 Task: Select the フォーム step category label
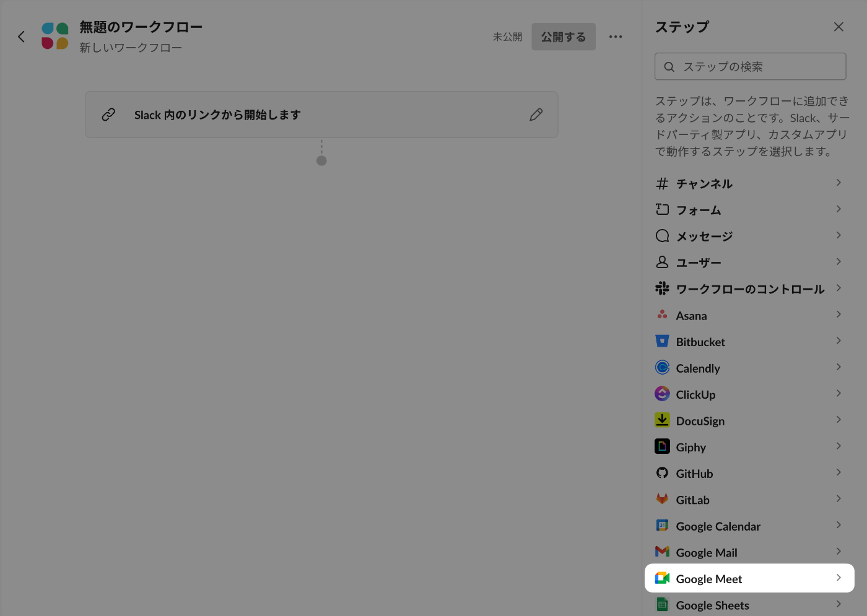(x=699, y=210)
